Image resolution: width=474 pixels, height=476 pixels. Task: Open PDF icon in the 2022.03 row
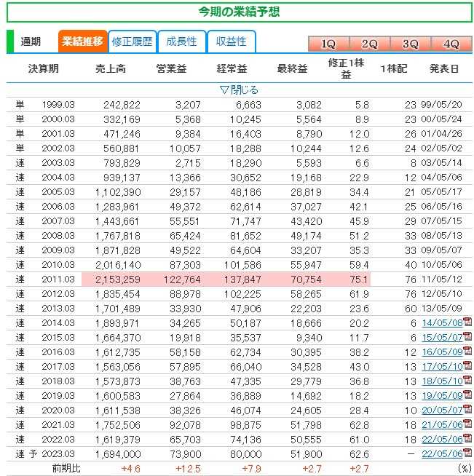coord(467,438)
